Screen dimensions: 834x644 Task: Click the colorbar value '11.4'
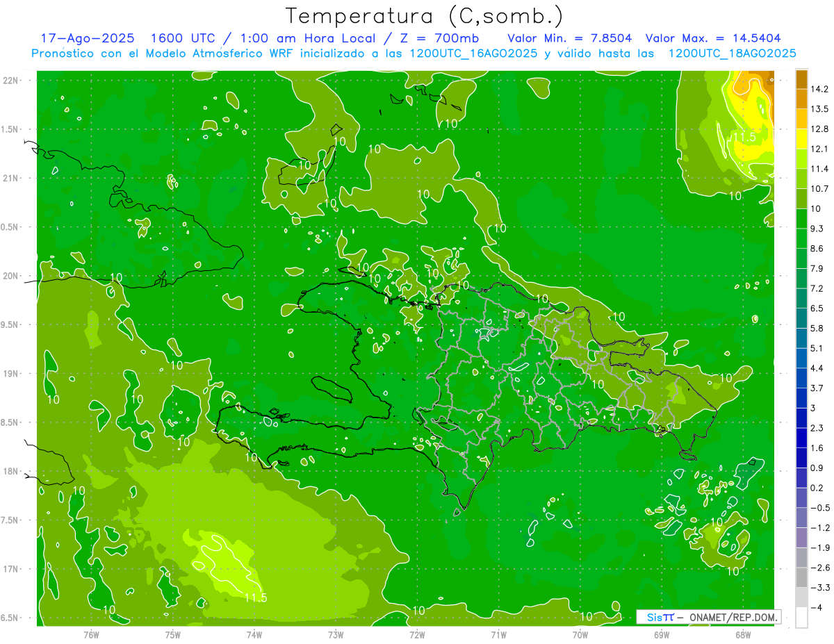[x=820, y=169]
